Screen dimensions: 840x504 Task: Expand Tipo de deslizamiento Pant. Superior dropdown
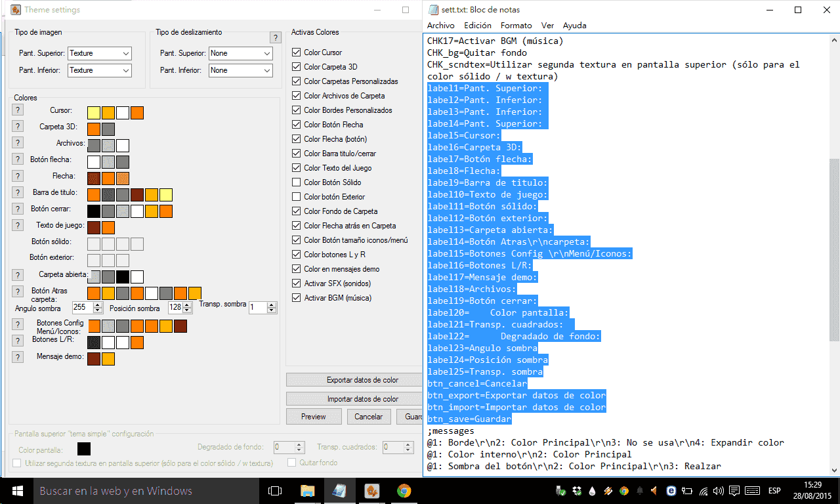coord(241,53)
